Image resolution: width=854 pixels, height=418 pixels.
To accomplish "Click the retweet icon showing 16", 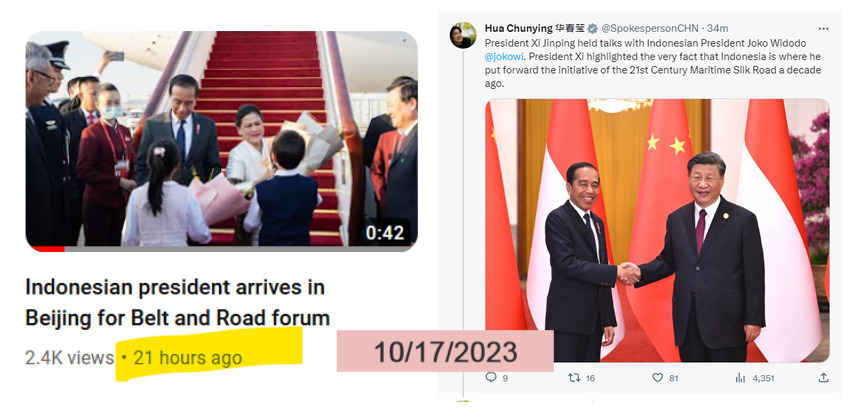I will point(574,377).
